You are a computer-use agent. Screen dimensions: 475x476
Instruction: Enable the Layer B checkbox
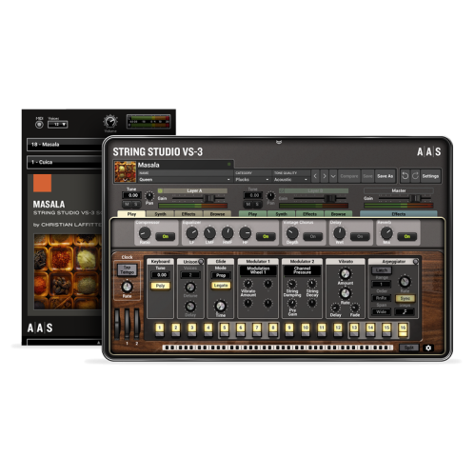(281, 191)
